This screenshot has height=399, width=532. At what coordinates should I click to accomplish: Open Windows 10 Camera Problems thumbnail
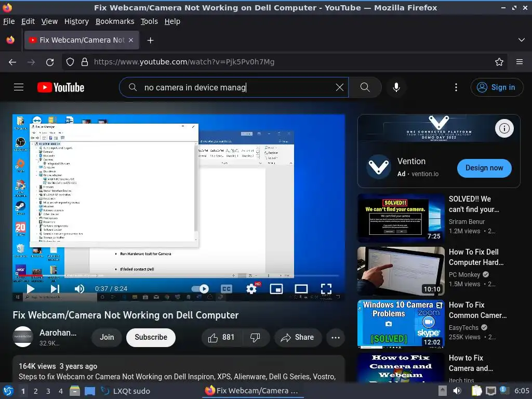(x=401, y=324)
